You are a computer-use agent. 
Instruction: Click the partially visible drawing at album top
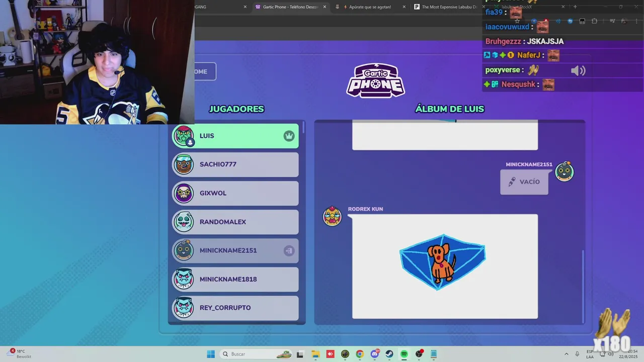point(445,135)
